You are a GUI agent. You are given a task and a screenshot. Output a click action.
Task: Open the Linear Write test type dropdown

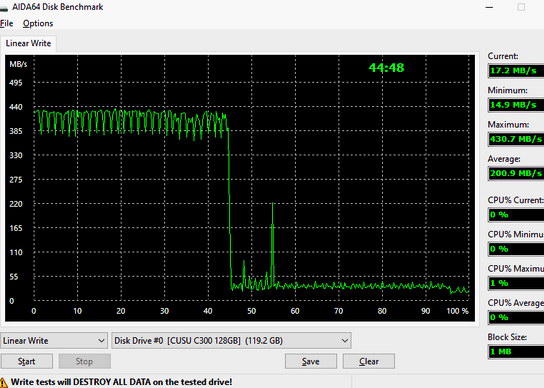pyautogui.click(x=53, y=340)
